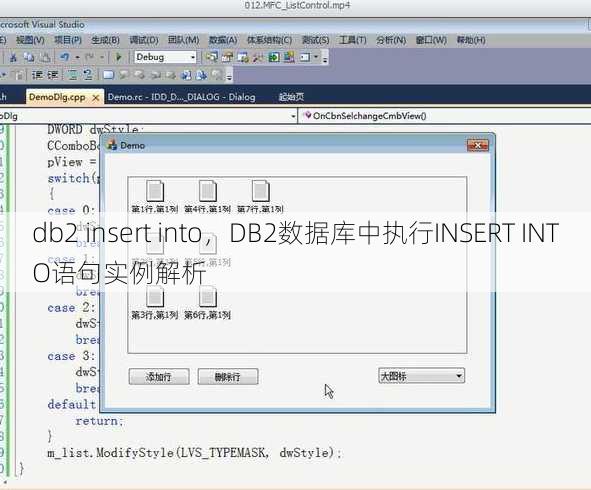
Task: Select the 第3行,第1列 list item
Action: click(155, 303)
